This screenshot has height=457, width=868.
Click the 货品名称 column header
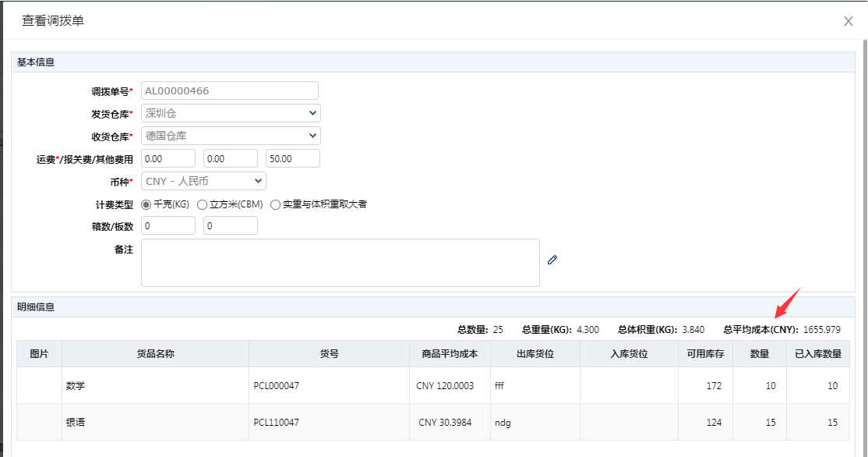[x=156, y=353]
